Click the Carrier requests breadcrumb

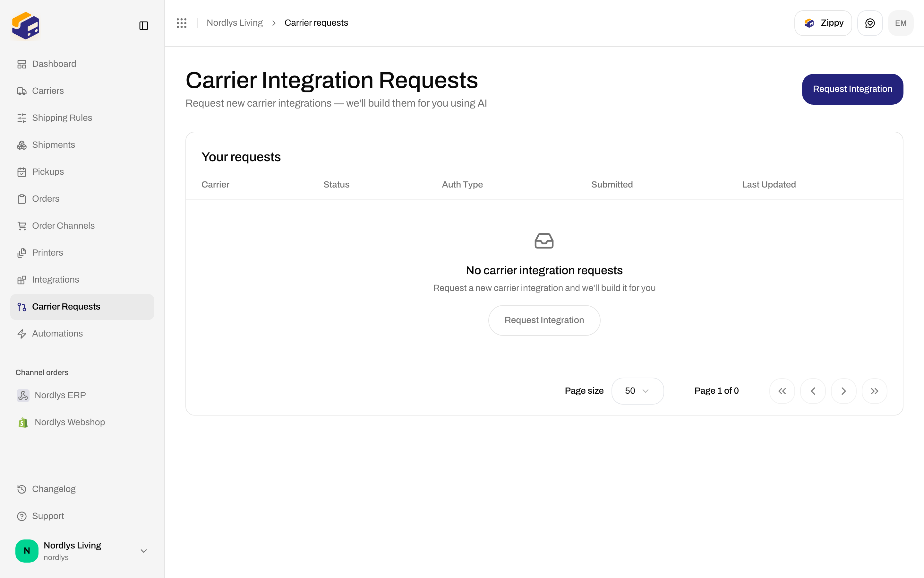(316, 23)
